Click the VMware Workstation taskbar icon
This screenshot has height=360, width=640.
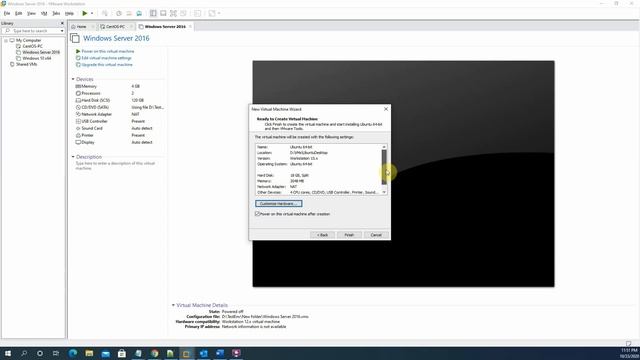[187, 353]
